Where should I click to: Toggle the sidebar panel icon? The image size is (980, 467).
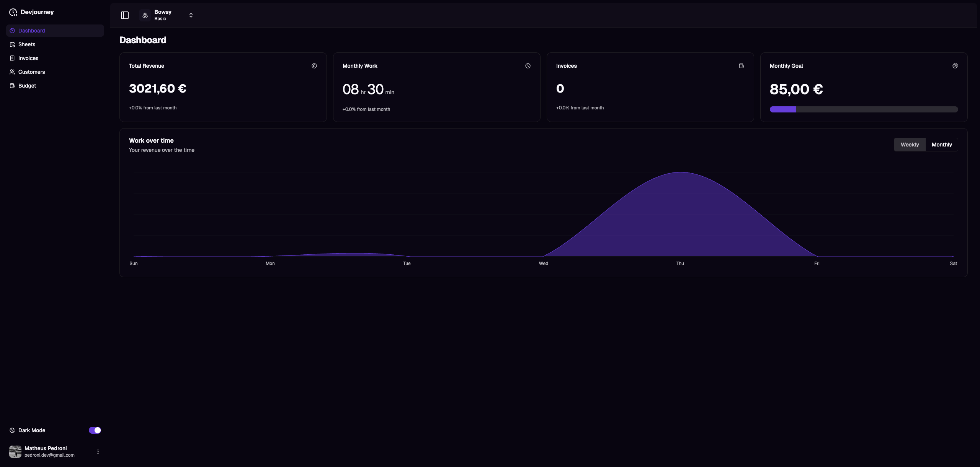click(x=125, y=15)
